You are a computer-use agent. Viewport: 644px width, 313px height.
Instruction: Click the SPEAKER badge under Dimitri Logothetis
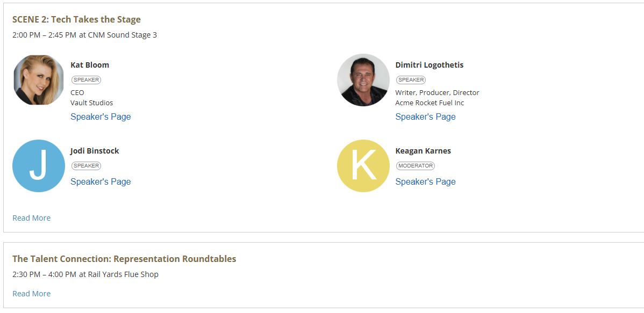coord(411,80)
